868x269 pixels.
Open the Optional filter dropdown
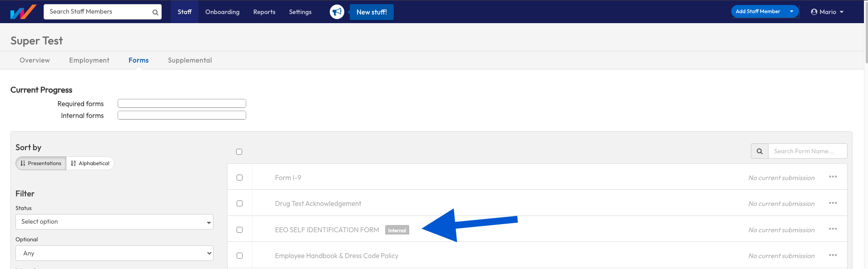tap(114, 253)
